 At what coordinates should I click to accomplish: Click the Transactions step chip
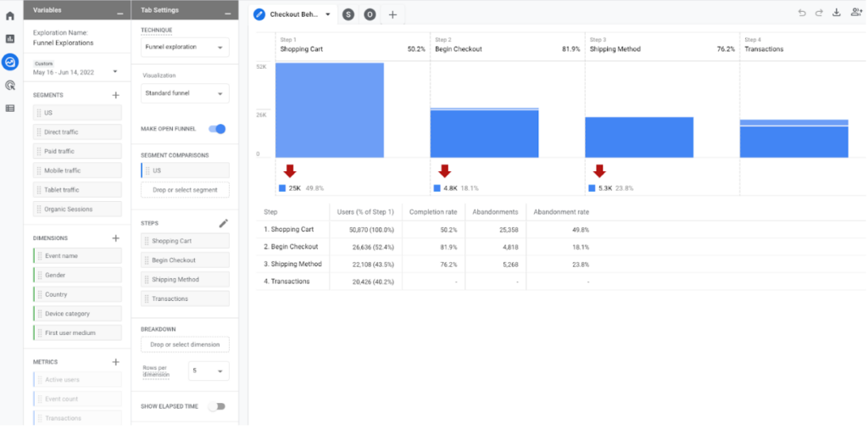tap(185, 299)
